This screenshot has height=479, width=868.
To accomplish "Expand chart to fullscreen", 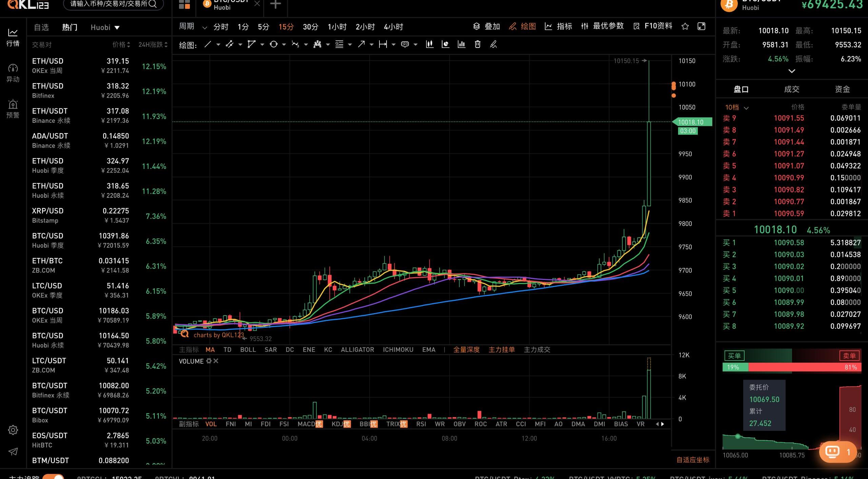I will (x=702, y=26).
